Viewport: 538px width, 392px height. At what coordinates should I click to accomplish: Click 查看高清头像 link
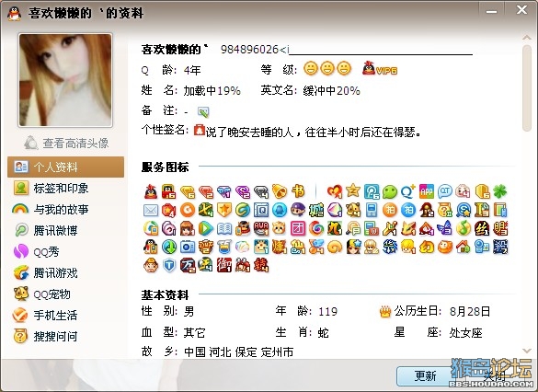click(66, 143)
